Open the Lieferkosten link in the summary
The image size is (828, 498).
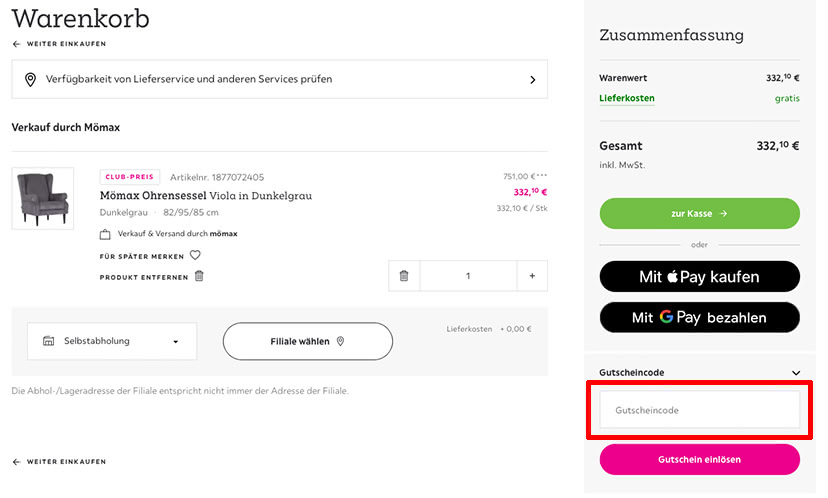tap(627, 98)
